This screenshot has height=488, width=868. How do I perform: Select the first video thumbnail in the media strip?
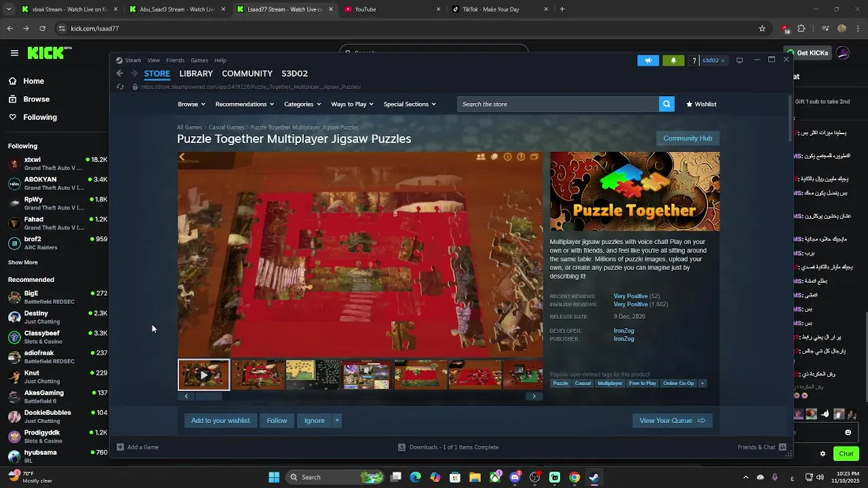(203, 375)
